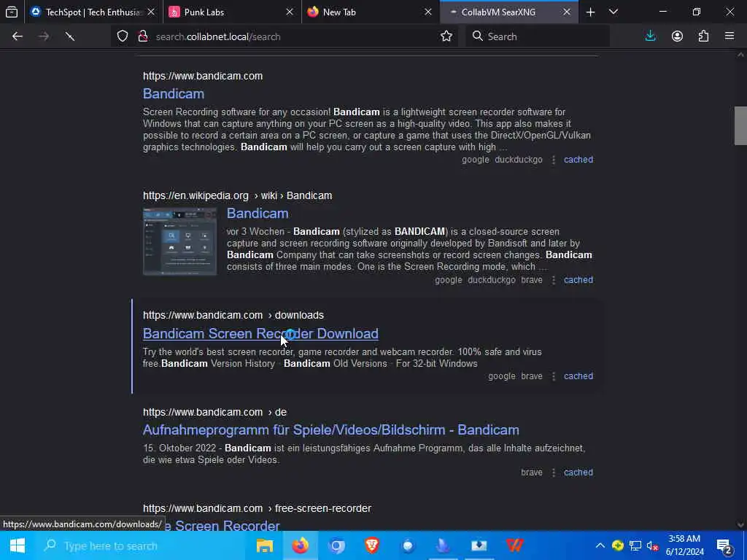Expand options dots on German result
Screen dimensions: 747x560
[554, 472]
